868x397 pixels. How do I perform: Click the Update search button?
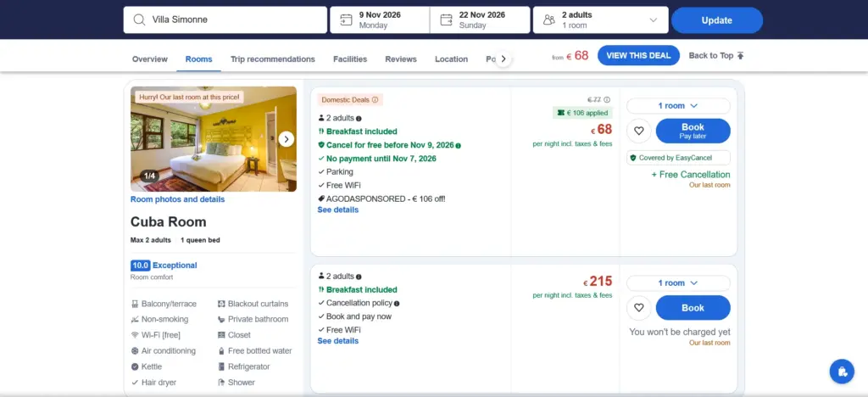click(717, 20)
